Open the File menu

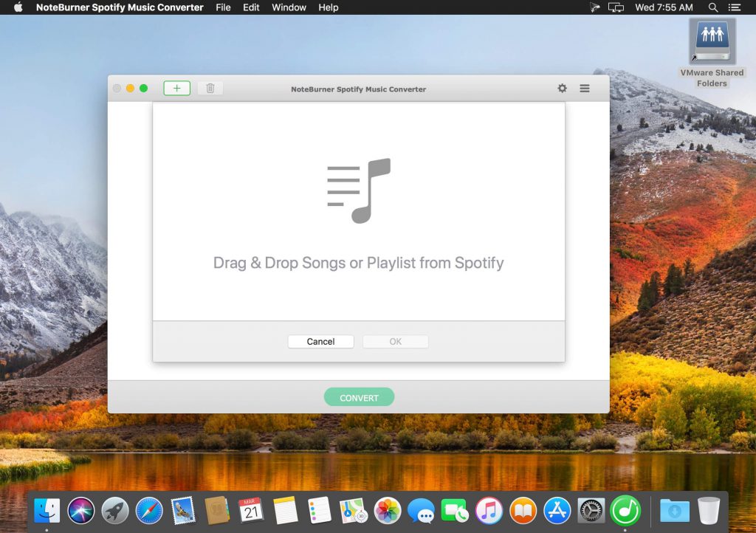222,7
